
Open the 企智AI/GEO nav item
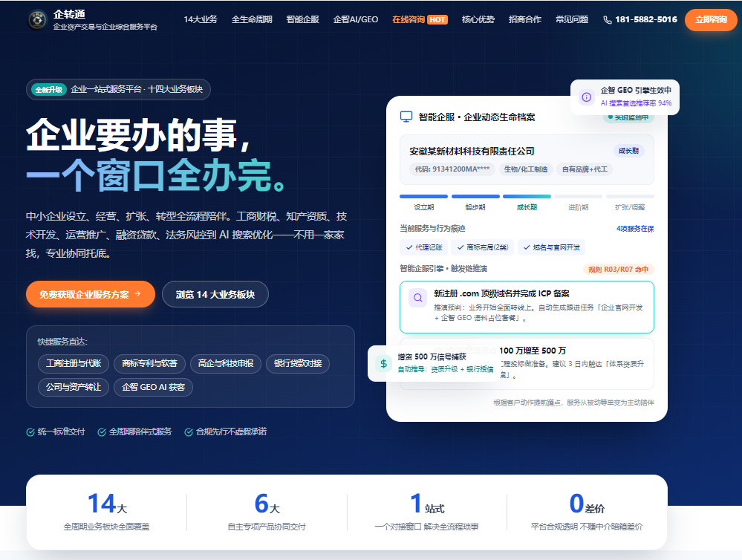click(x=356, y=19)
